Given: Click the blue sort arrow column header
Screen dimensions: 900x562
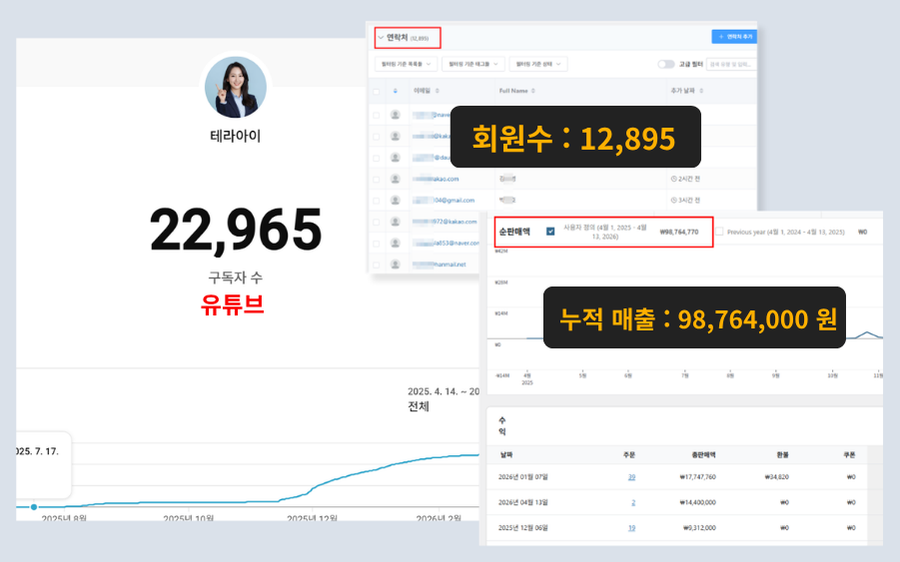Looking at the screenshot, I should point(395,91).
